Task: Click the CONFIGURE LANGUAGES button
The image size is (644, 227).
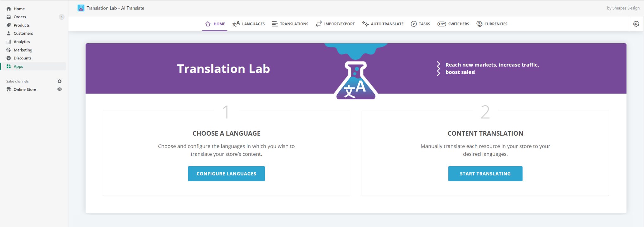Action: click(226, 174)
